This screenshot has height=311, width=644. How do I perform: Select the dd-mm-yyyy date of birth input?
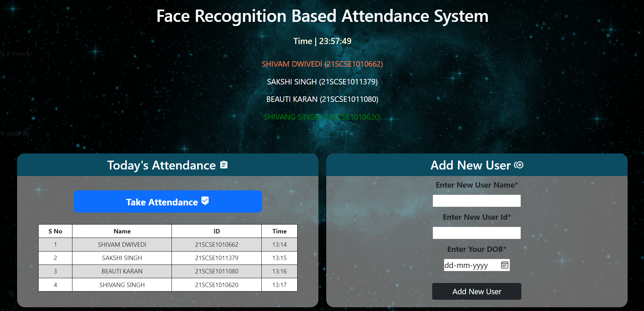click(x=471, y=265)
